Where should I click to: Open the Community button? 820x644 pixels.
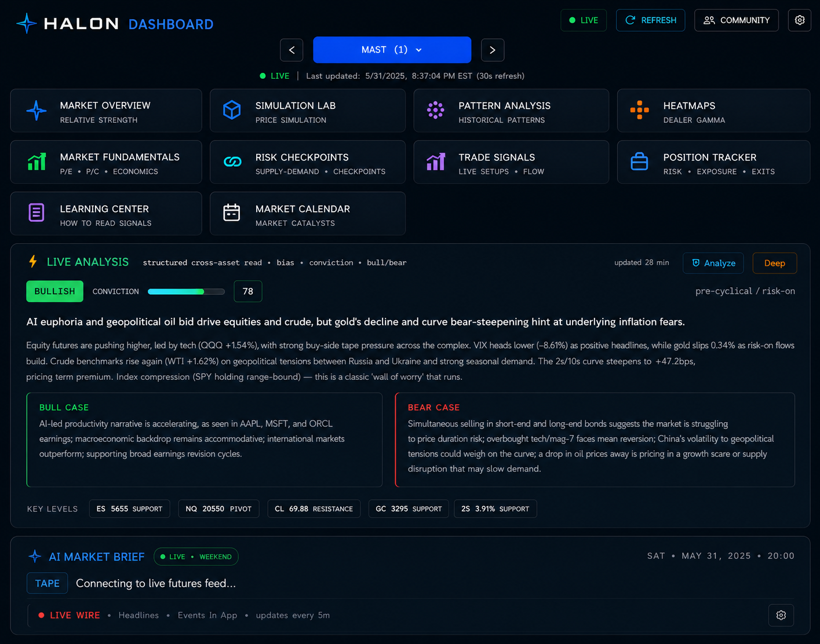736,20
